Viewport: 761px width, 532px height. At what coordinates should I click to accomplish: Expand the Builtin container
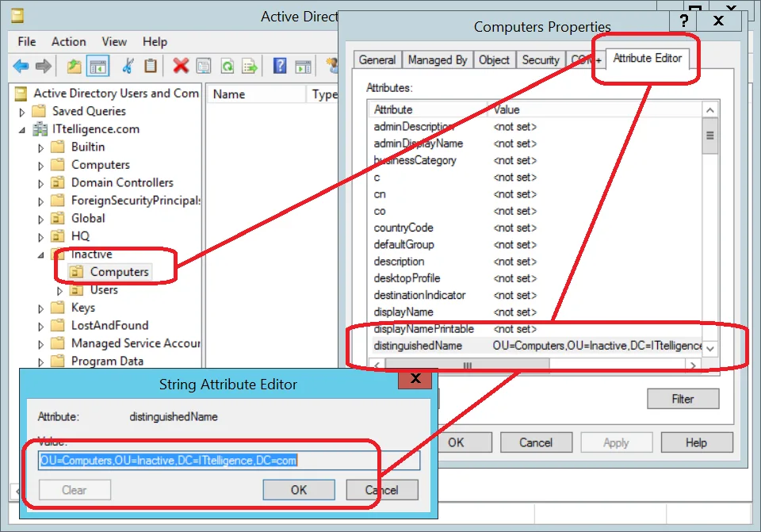(x=40, y=148)
